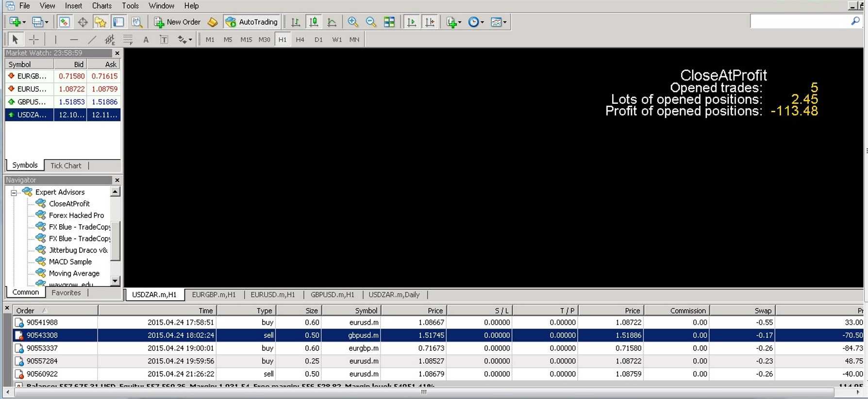Open the Strategy Tester magnifier icon
Screen dimensions: 868x399
pos(137,22)
